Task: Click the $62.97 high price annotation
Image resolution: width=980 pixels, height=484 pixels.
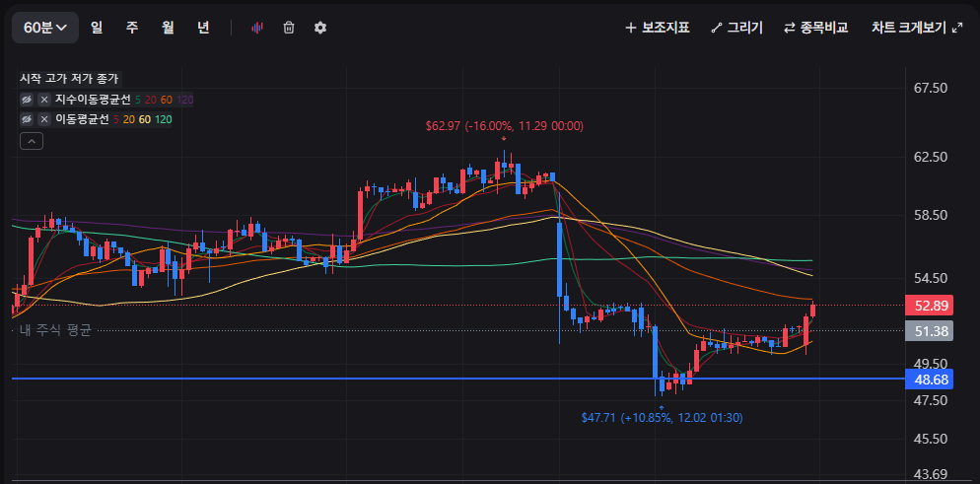Action: pyautogui.click(x=505, y=126)
